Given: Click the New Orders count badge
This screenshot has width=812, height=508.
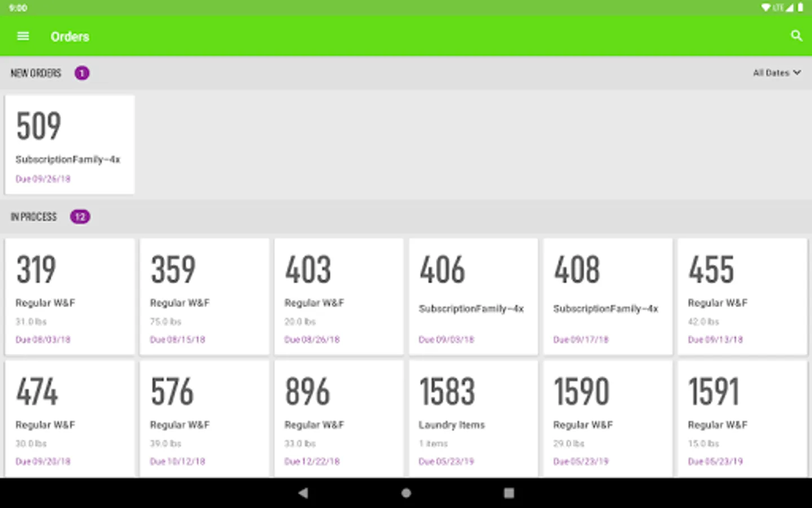Looking at the screenshot, I should click(82, 73).
